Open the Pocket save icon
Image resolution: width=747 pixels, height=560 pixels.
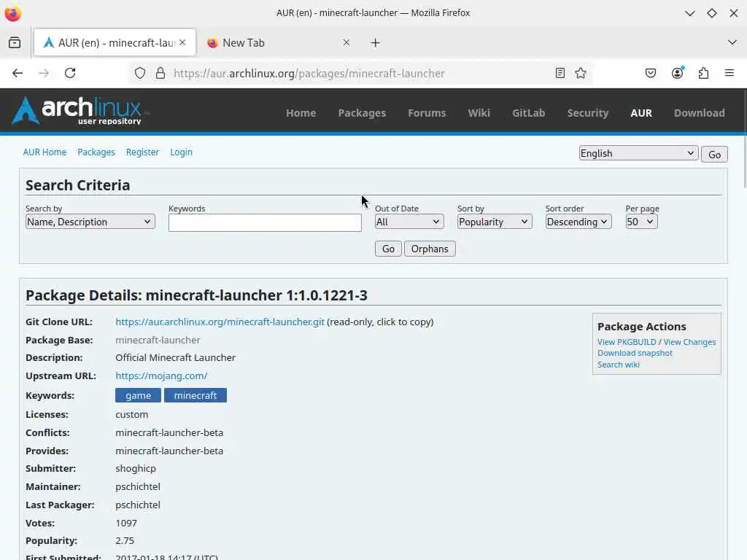click(650, 74)
